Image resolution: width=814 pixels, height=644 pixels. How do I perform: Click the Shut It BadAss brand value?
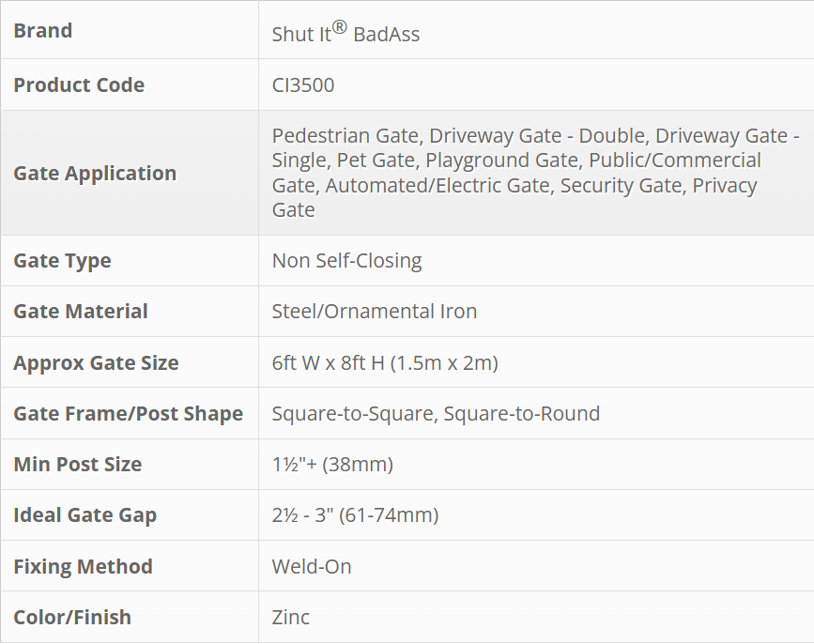346,33
